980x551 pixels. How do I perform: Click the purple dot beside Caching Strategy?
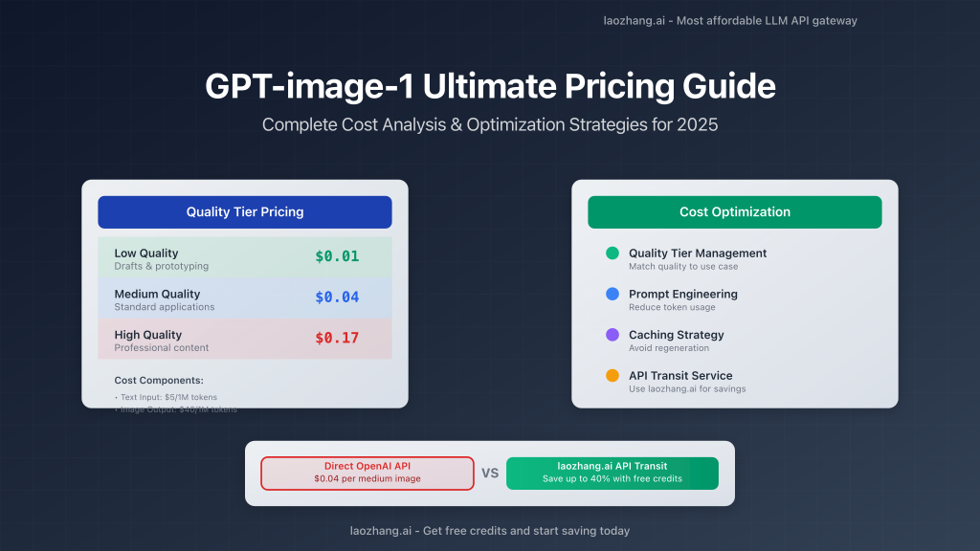612,335
